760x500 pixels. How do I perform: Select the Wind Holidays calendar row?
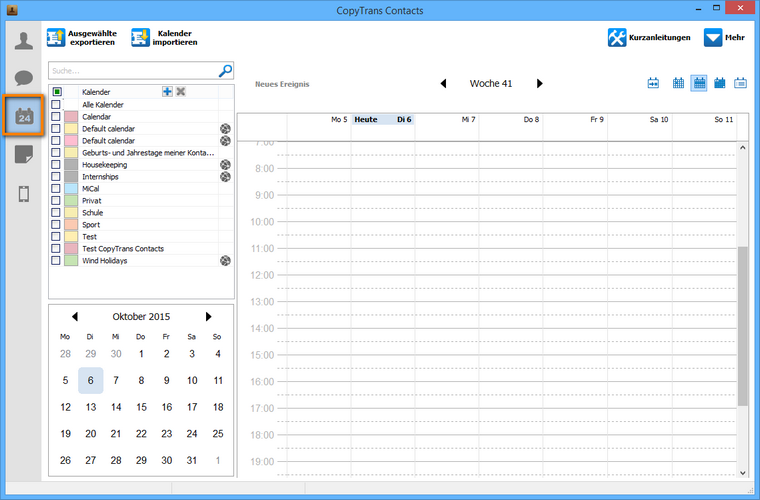141,261
